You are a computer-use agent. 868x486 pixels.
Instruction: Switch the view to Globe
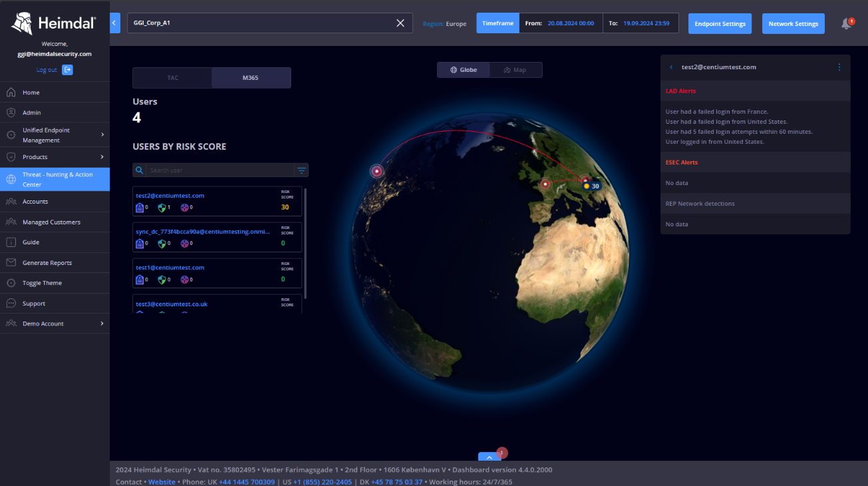pos(464,70)
